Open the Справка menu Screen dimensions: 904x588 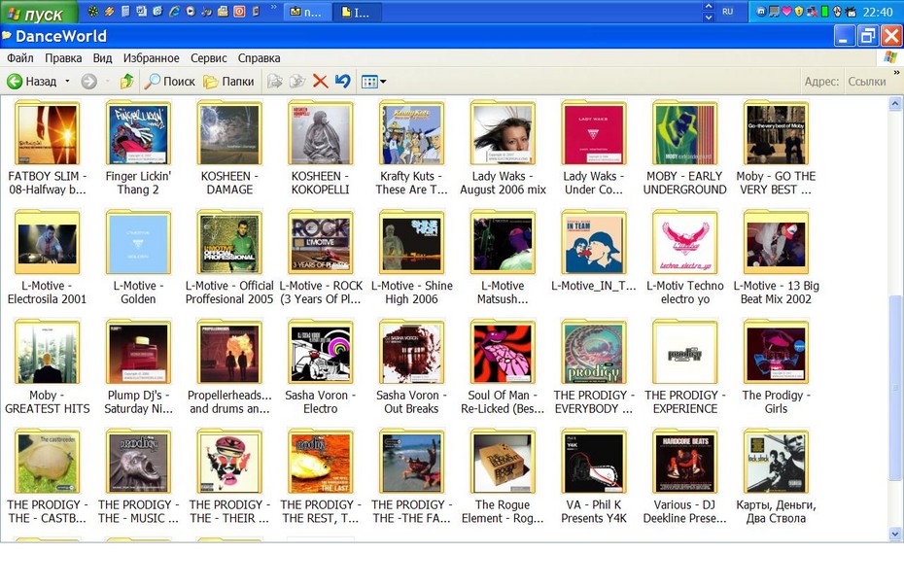[x=259, y=58]
